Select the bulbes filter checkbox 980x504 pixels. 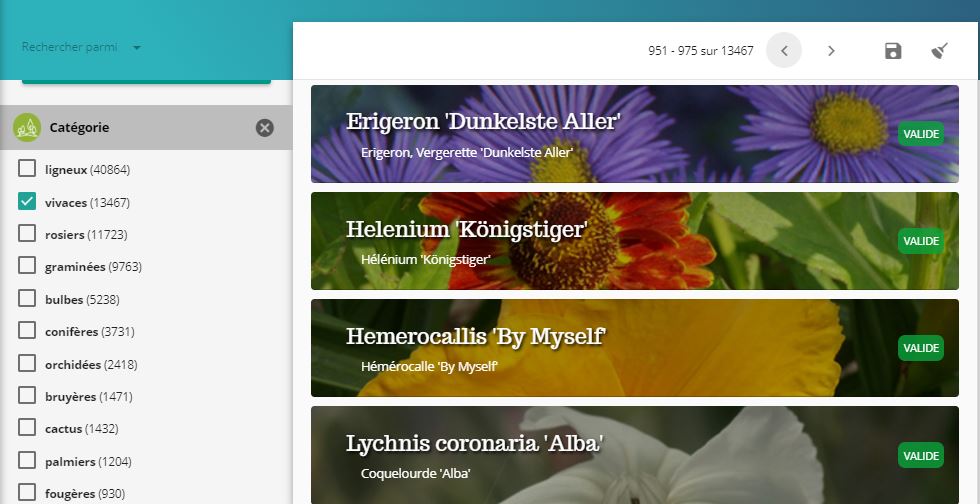point(27,298)
